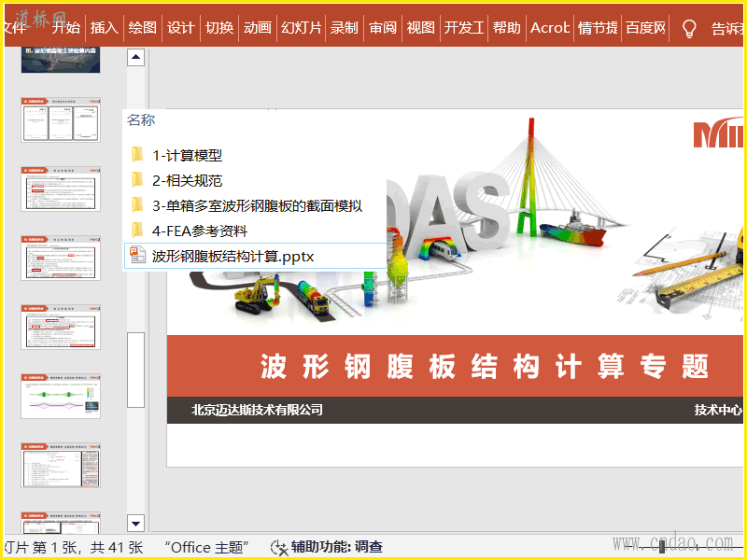
Task: Click the 4-FEA参考资料 folder icon
Action: [x=136, y=230]
